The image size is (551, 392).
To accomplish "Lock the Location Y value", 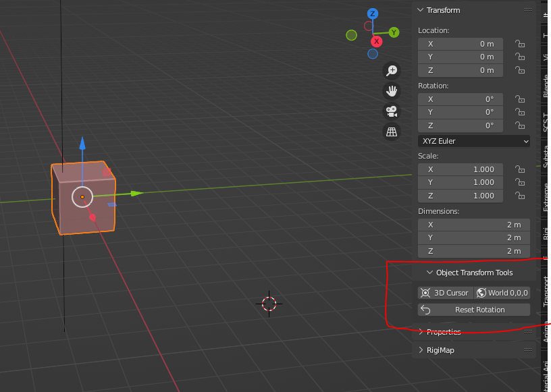I will [520, 57].
